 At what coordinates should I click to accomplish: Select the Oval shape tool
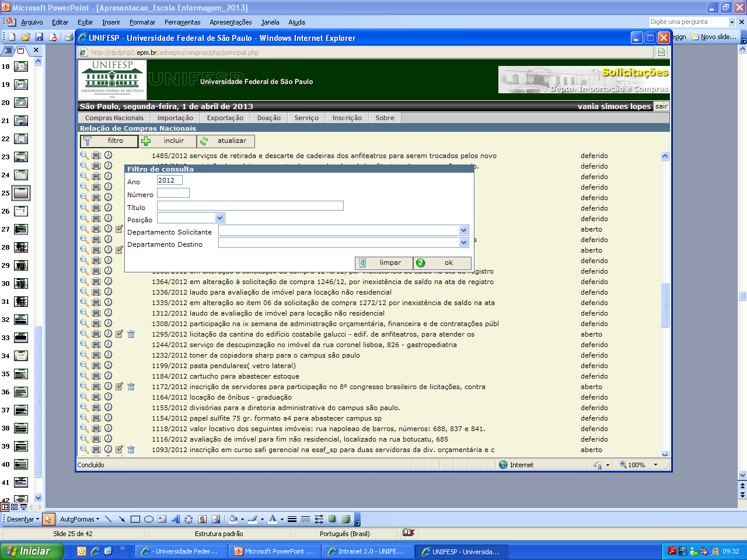pos(149,519)
